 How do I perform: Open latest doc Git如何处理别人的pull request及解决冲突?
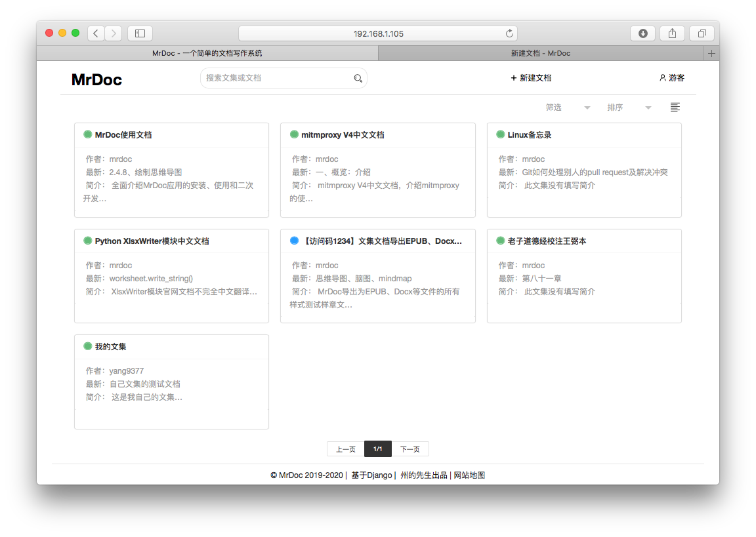(x=595, y=172)
